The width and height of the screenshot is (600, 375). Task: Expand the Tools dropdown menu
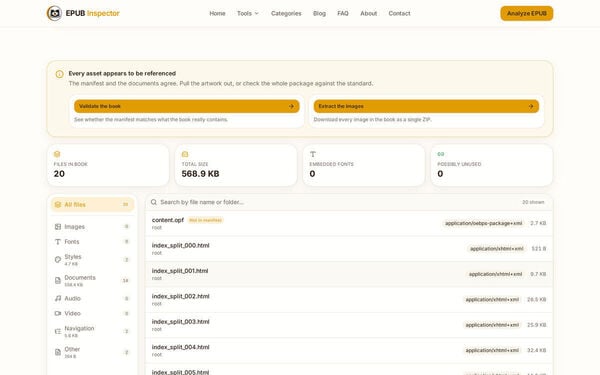248,13
